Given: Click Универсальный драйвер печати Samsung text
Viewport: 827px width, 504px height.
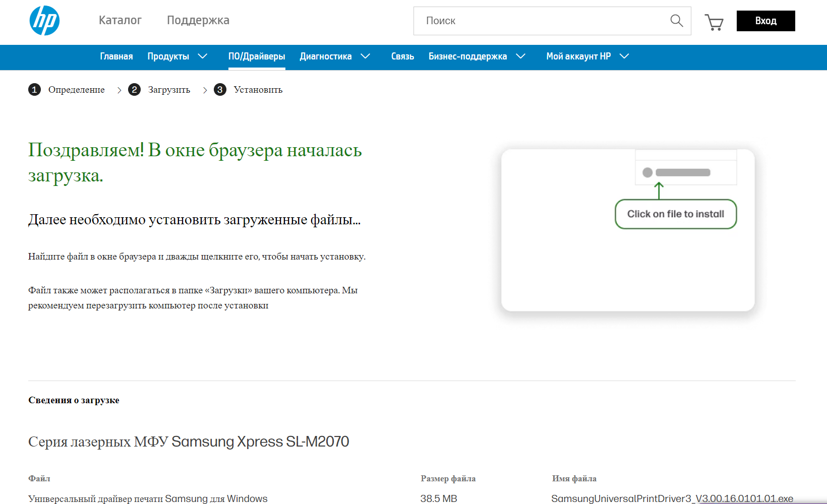Looking at the screenshot, I should (x=148, y=498).
